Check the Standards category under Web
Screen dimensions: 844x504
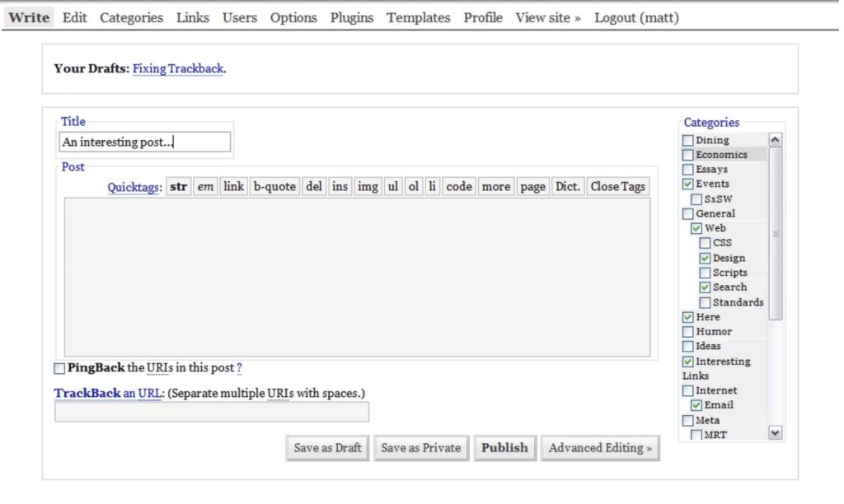click(x=705, y=302)
